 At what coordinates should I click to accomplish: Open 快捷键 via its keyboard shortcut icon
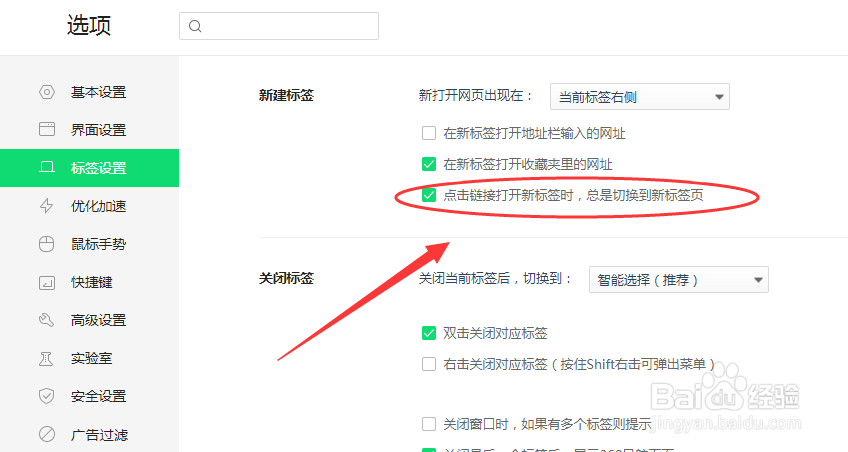tap(47, 282)
